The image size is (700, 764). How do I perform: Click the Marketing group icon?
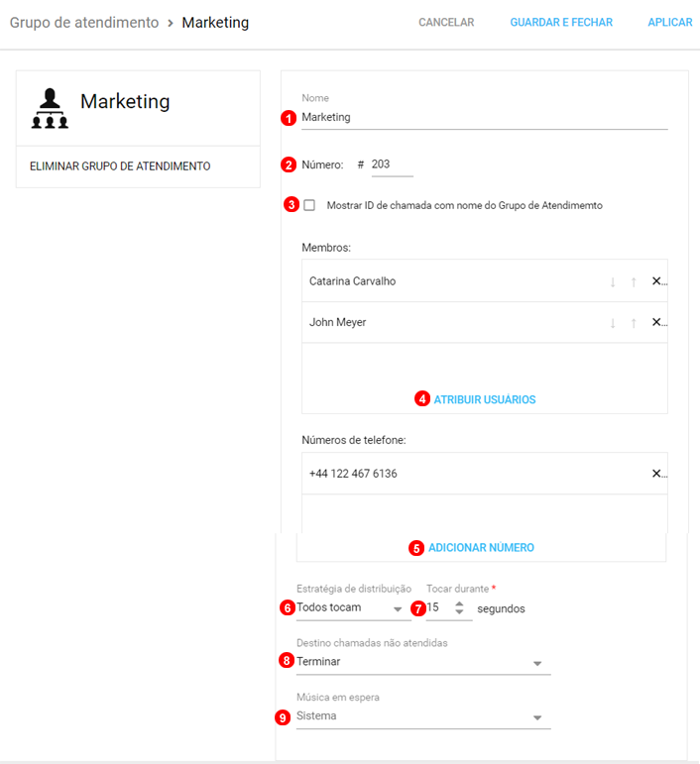tap(49, 108)
